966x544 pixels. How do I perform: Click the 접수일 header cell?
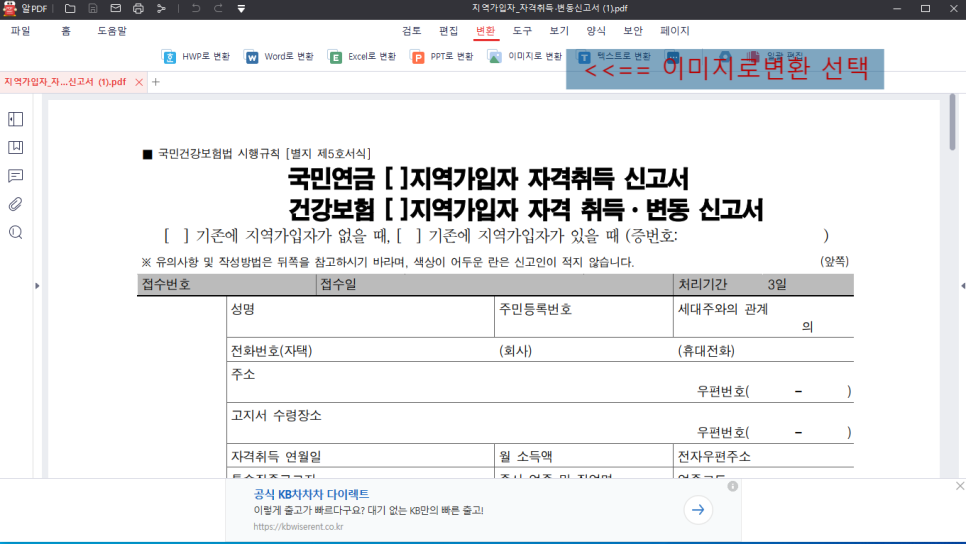[495, 285]
